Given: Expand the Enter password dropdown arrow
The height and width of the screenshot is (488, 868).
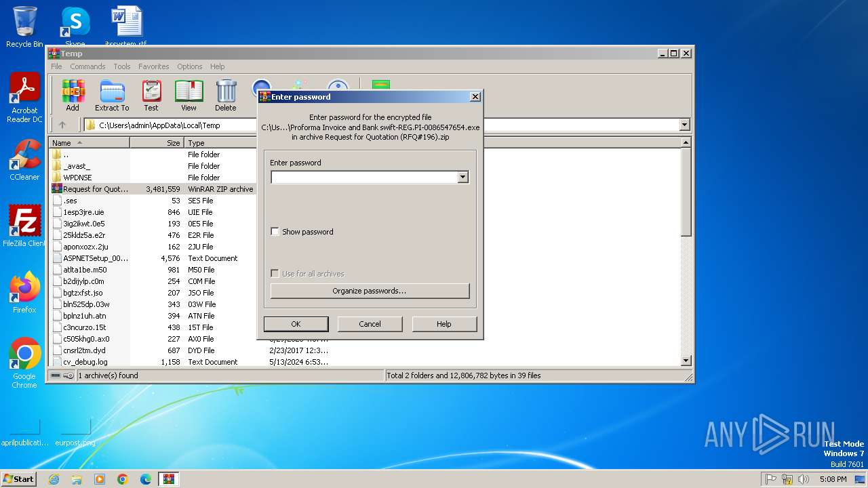Looking at the screenshot, I should coord(463,178).
